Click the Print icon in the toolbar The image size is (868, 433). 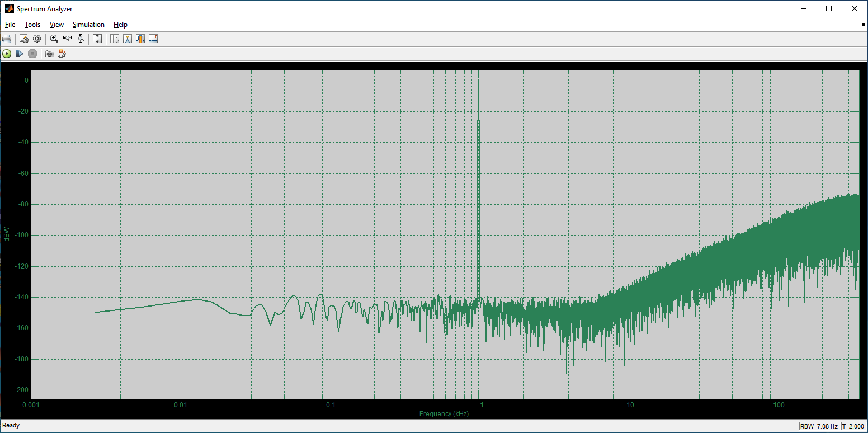(x=7, y=39)
